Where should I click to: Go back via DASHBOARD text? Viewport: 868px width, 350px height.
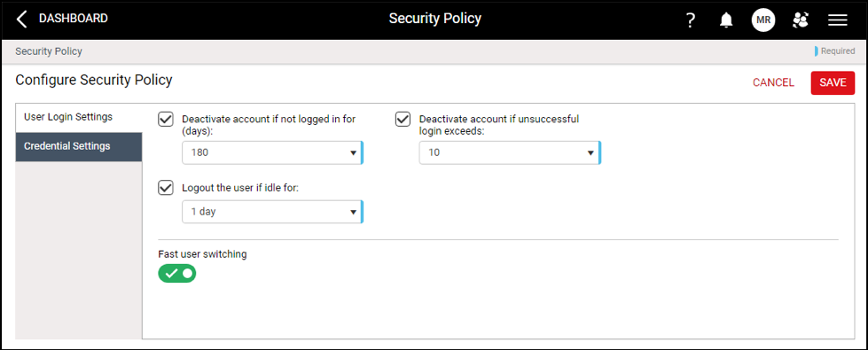tap(73, 19)
